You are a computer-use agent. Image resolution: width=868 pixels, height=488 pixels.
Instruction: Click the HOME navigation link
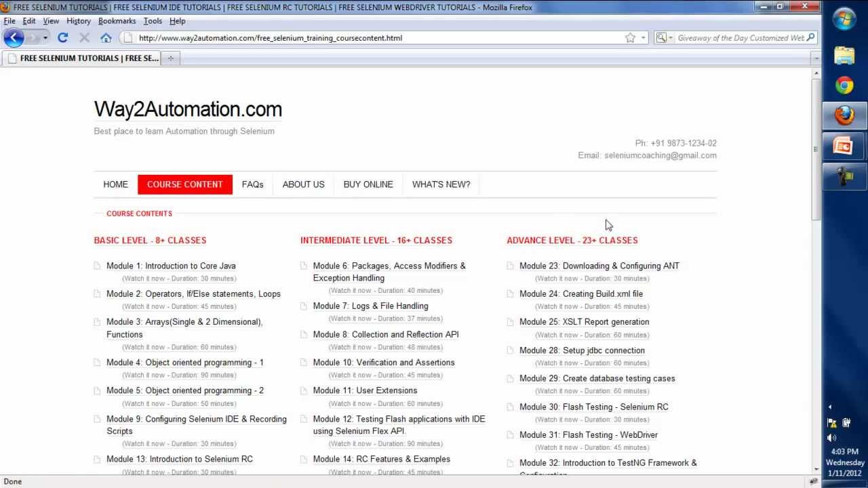pyautogui.click(x=115, y=184)
